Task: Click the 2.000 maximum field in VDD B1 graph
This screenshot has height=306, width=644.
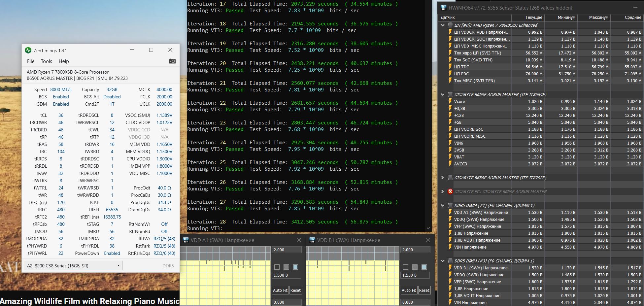Action: [415, 250]
